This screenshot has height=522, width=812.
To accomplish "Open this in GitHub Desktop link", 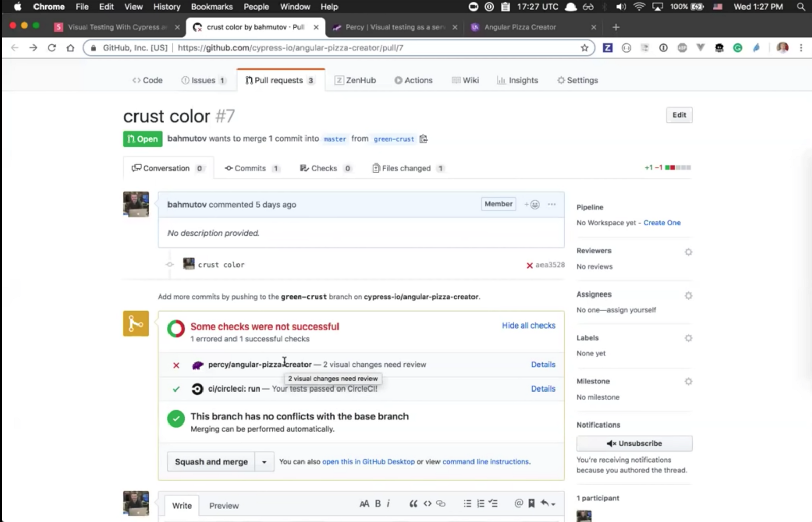I will [368, 462].
